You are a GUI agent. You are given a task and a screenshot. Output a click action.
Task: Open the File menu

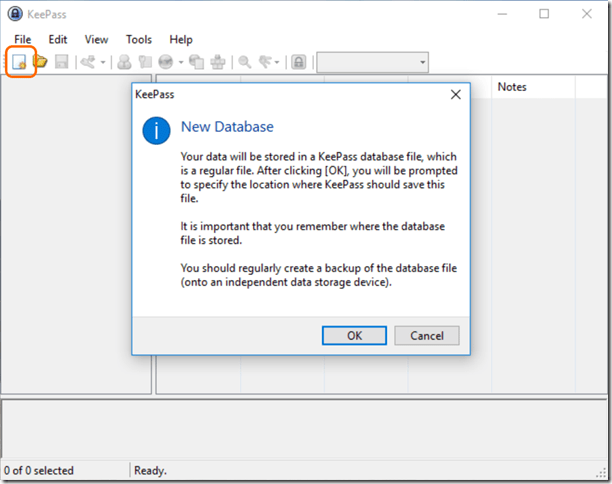tap(23, 40)
